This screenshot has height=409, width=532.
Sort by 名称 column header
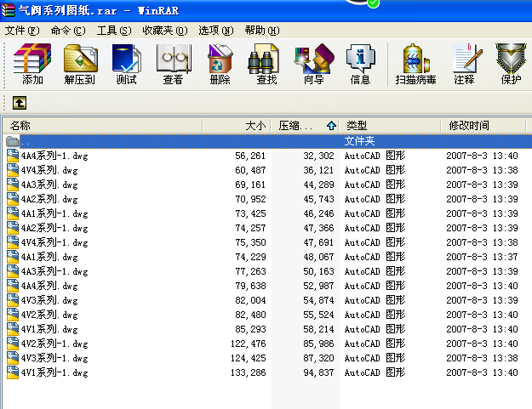(x=102, y=126)
